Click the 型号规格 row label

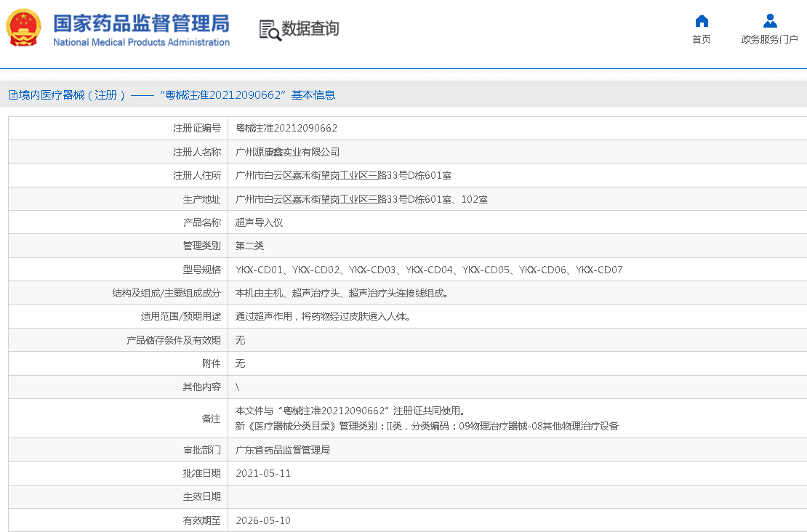point(202,270)
